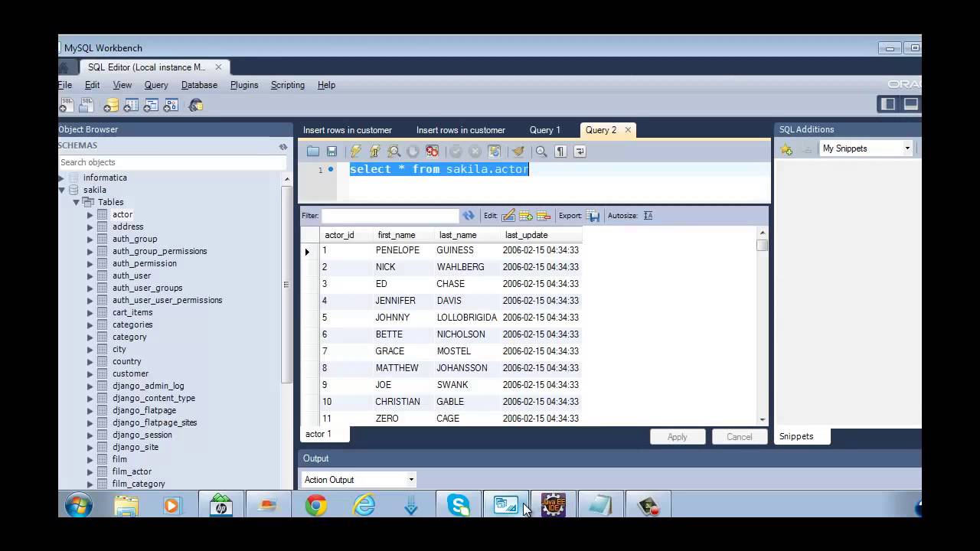This screenshot has width=980, height=551.
Task: Create new view icon in main toolbar
Action: pos(151,105)
